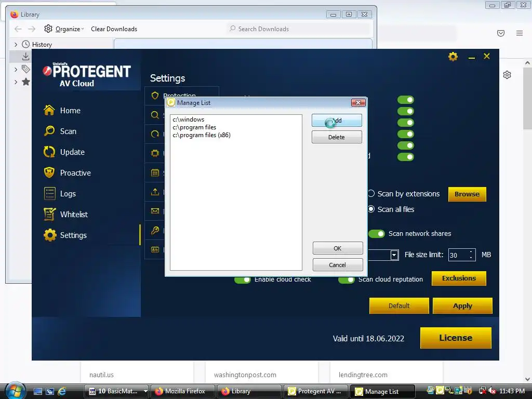Increase File size limit with up stepper
532x399 pixels.
pos(471,252)
